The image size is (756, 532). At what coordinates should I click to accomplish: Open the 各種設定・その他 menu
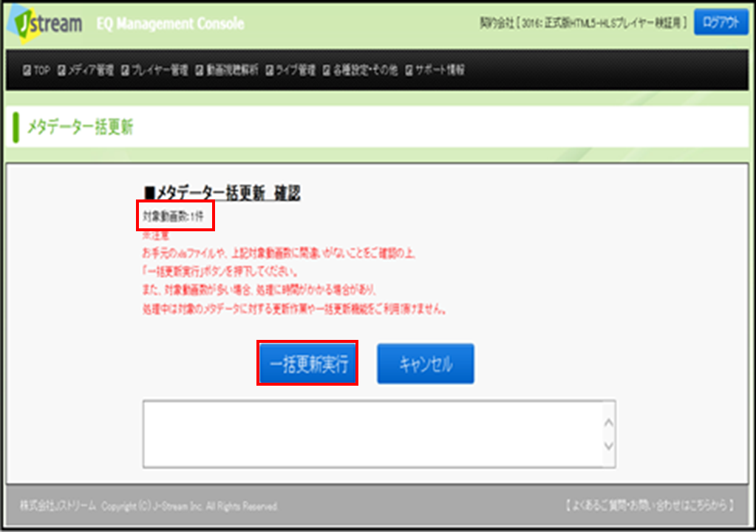365,71
